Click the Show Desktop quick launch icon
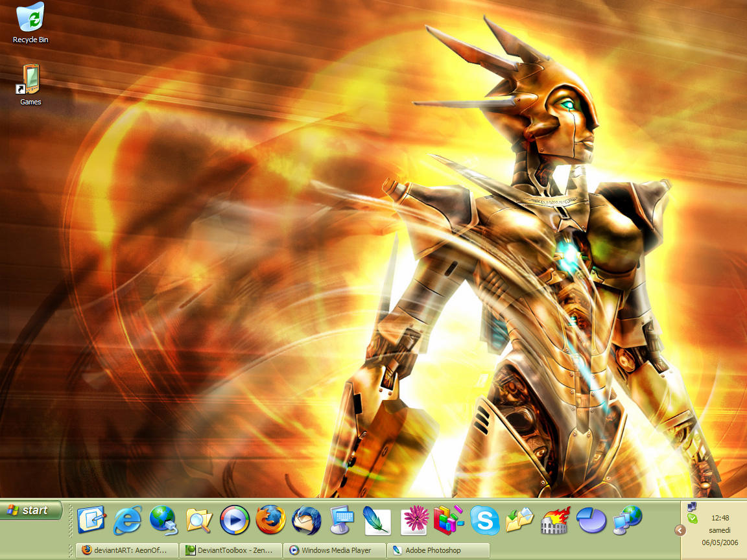Image resolution: width=747 pixels, height=560 pixels. click(x=91, y=520)
